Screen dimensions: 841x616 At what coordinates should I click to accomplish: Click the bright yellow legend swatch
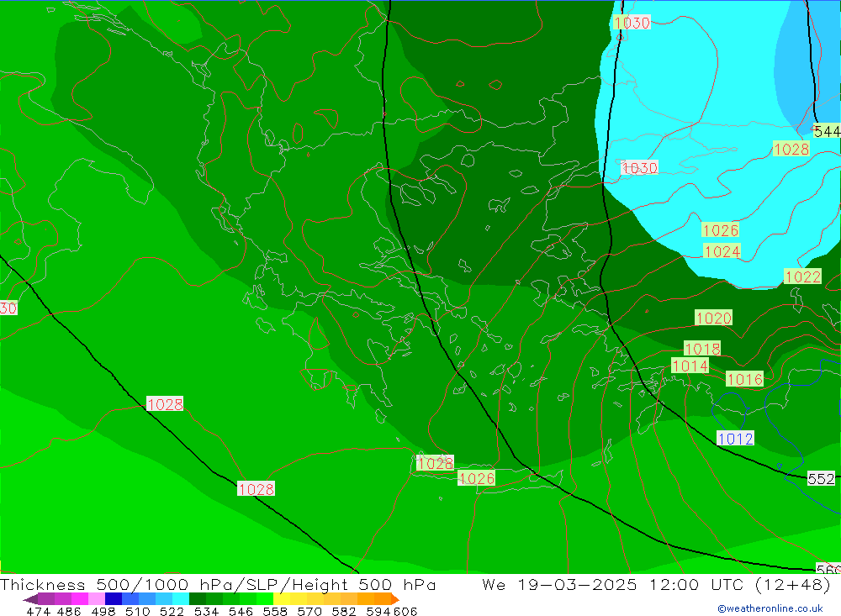pos(282,599)
